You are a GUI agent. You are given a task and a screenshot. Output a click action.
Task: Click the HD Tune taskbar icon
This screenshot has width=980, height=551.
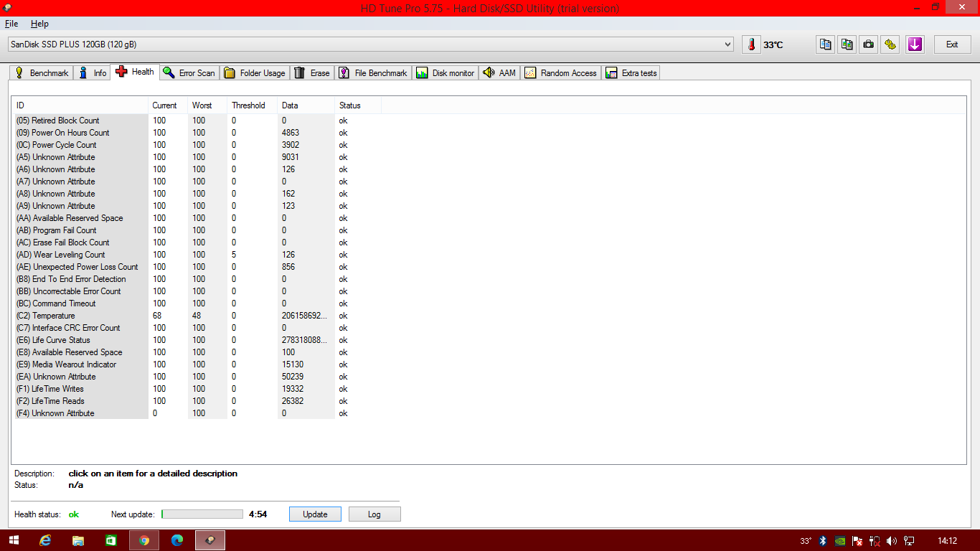click(210, 540)
